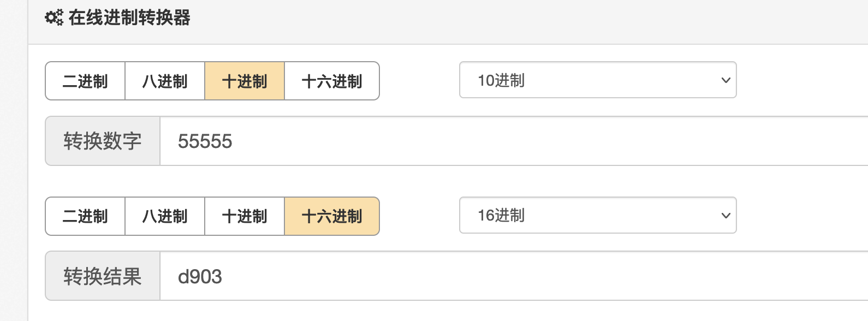Select 二进制 as the target base

pyautogui.click(x=85, y=216)
